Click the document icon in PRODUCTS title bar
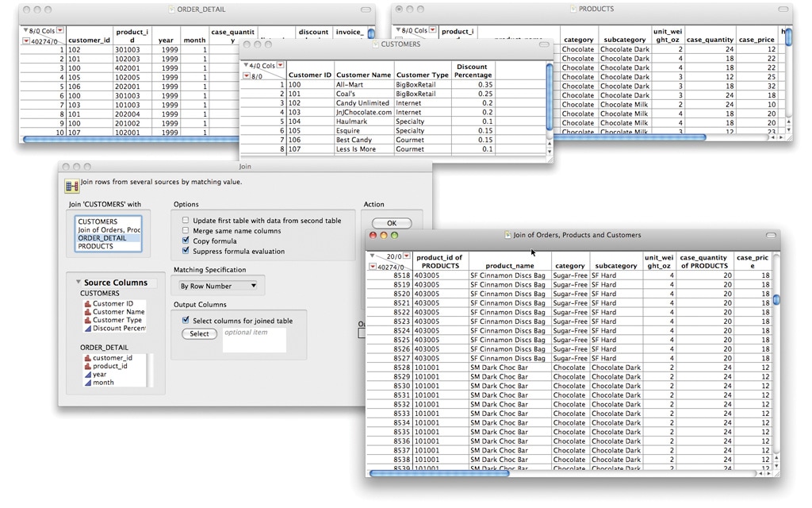Image resolution: width=812 pixels, height=508 pixels. (x=573, y=9)
